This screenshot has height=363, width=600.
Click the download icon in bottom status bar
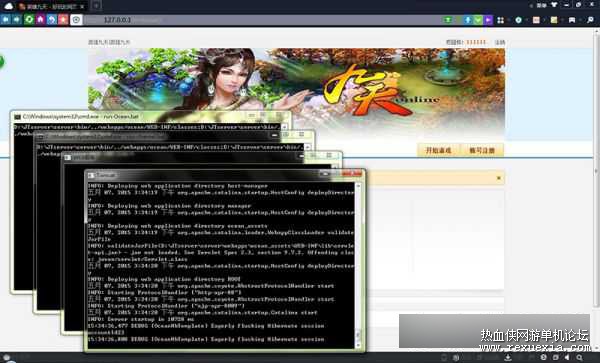tap(507, 358)
